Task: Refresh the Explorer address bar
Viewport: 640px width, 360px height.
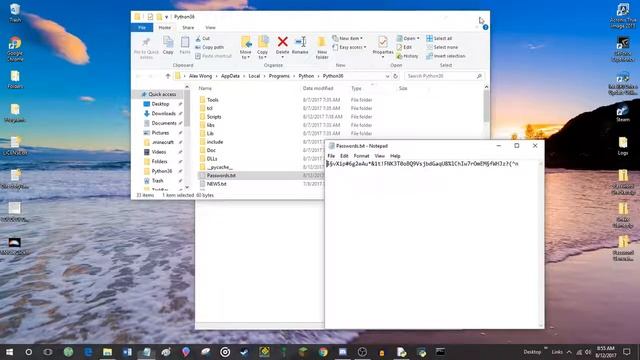Action: click(396, 76)
